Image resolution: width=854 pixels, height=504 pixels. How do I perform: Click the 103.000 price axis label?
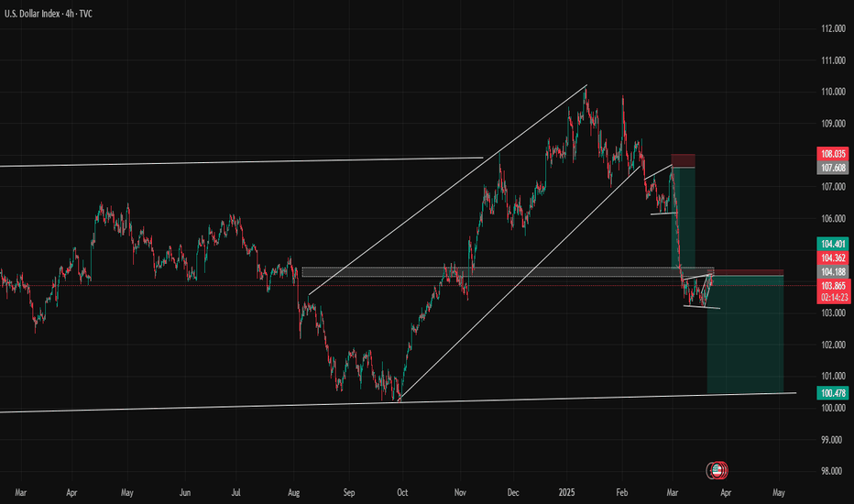pyautogui.click(x=833, y=313)
